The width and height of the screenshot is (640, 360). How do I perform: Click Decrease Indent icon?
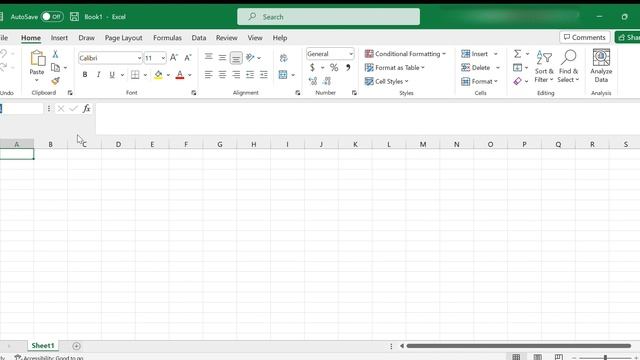pos(250,75)
